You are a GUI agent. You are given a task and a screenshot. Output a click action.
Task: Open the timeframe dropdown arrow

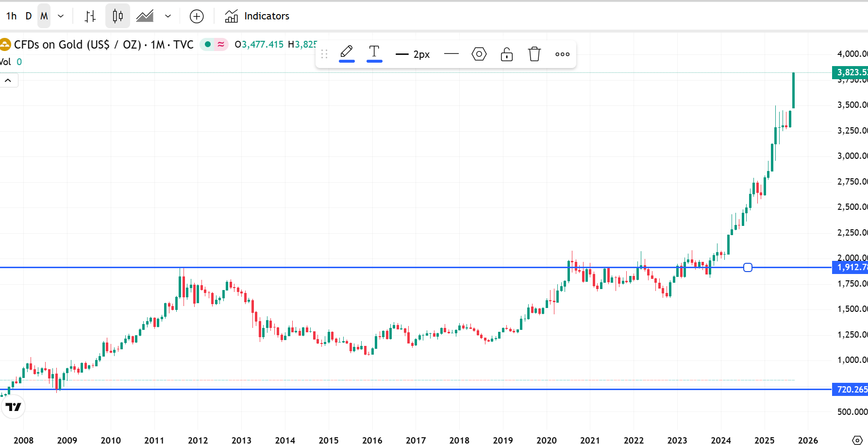[61, 16]
